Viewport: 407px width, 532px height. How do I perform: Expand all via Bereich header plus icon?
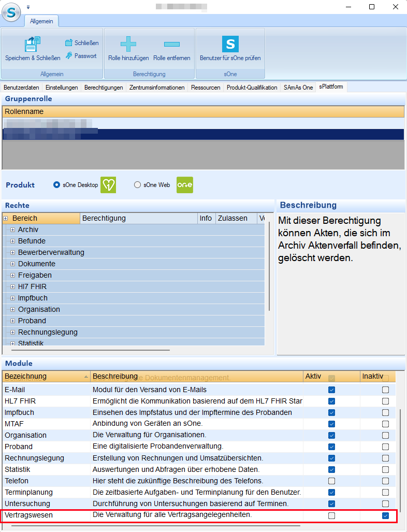click(5, 219)
